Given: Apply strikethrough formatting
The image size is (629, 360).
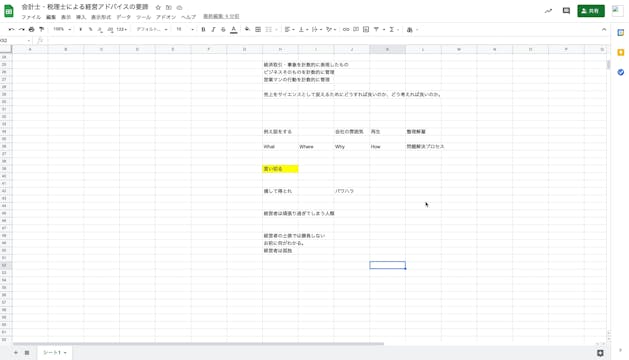Looking at the screenshot, I should click(x=223, y=29).
